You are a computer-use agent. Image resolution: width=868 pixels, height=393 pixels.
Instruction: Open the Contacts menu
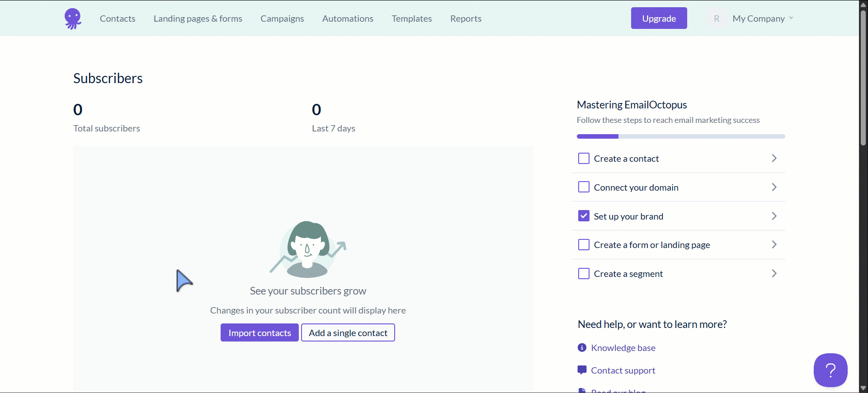(118, 19)
